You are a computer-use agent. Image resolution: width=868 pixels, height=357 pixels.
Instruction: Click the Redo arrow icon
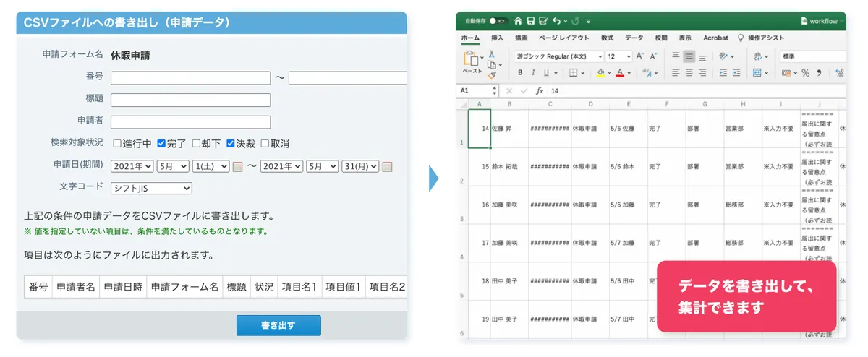[x=574, y=21]
